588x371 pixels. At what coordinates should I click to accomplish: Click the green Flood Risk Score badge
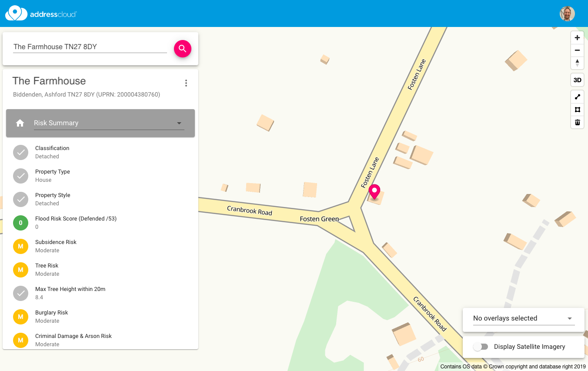(x=20, y=223)
